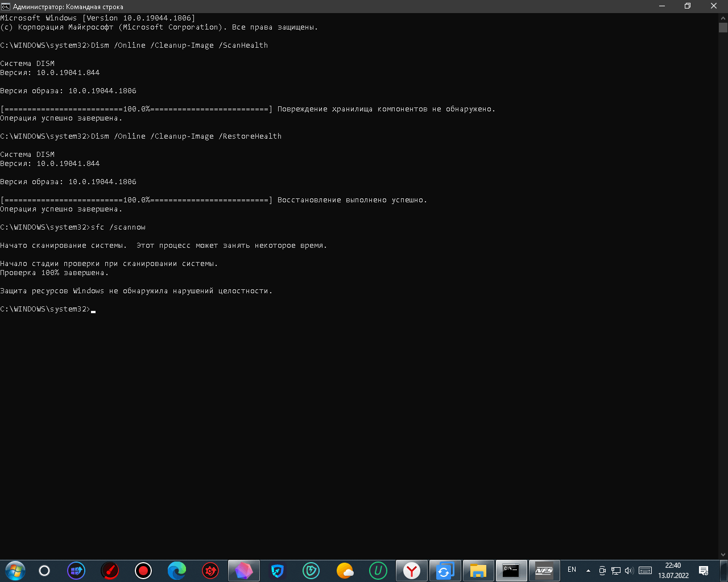Screen dimensions: 728x582
Task: Open the touch keyboard tray icon
Action: pyautogui.click(x=645, y=571)
